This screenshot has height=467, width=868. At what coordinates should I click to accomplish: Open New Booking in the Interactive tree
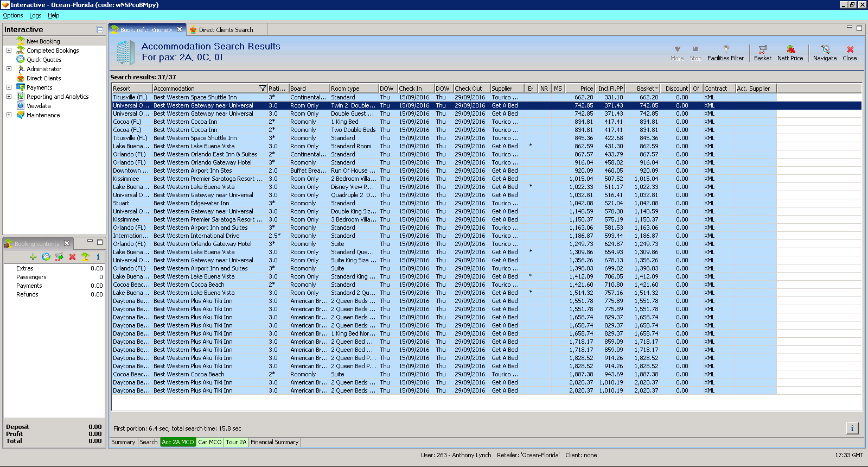(43, 41)
